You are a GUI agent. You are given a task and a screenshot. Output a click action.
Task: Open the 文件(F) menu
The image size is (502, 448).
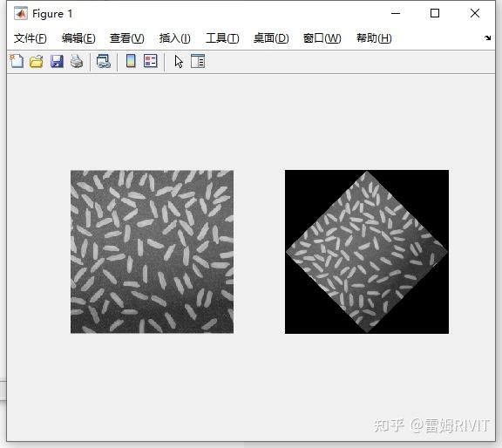31,38
